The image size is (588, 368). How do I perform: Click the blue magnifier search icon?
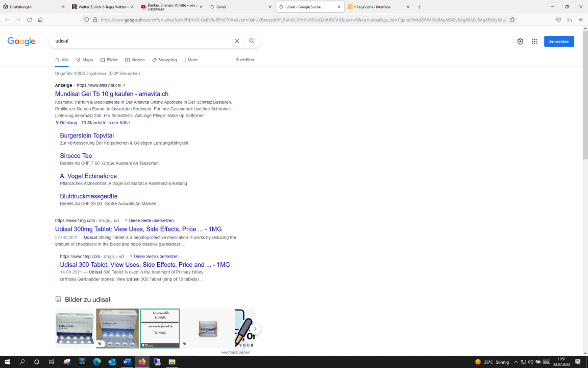pos(252,41)
